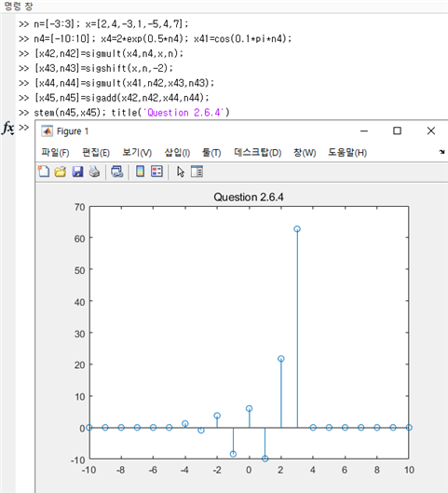Open the 보기(V) menu
448x493 pixels.
[x=137, y=153]
